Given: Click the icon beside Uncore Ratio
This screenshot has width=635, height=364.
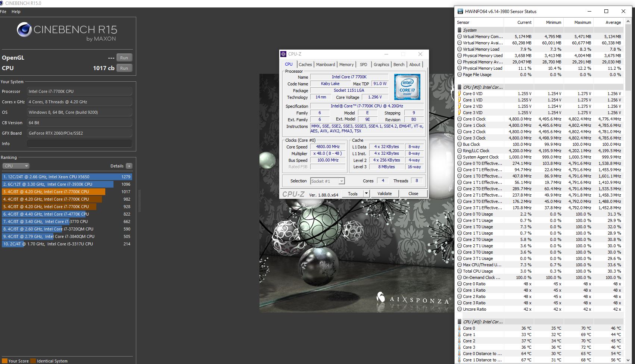Looking at the screenshot, I should (460, 309).
